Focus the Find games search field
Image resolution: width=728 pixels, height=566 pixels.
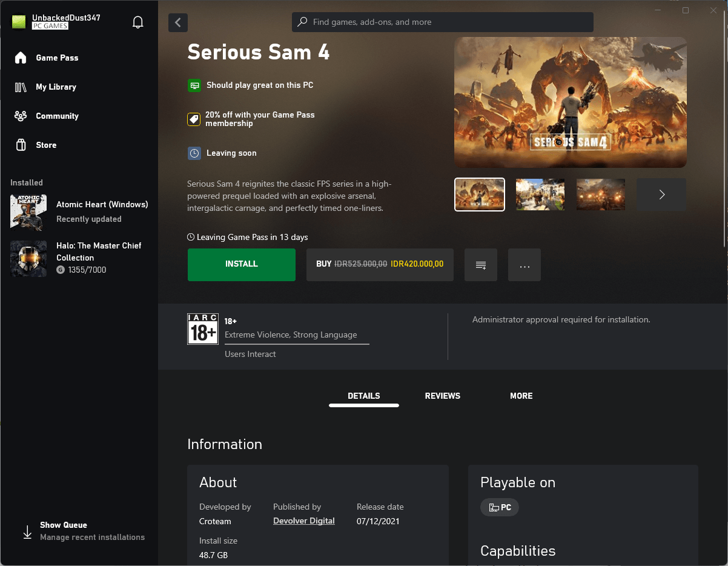(443, 22)
